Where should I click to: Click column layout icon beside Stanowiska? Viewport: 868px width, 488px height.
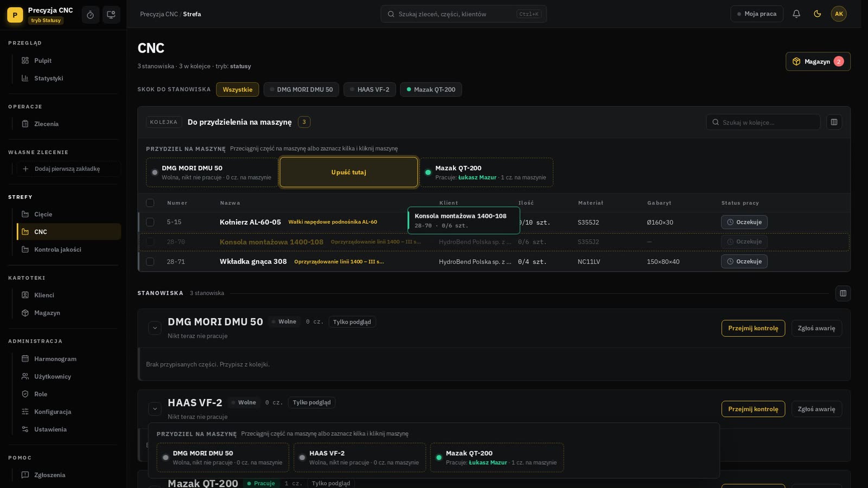843,293
